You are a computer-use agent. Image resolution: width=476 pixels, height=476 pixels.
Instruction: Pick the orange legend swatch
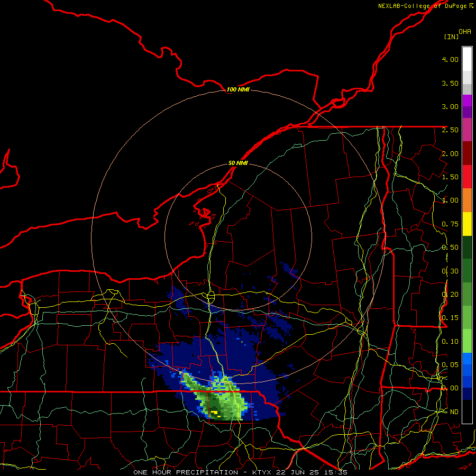[x=467, y=200]
